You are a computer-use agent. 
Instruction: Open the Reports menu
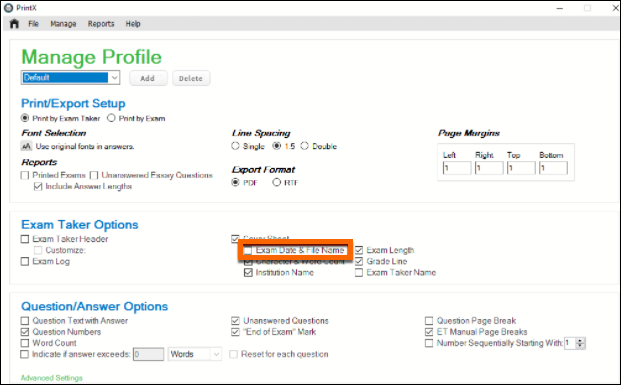click(101, 24)
